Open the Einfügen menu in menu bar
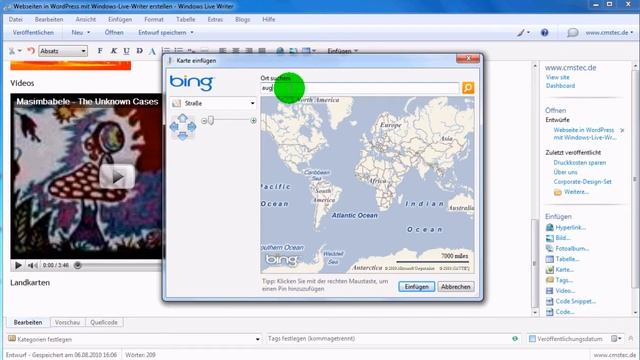Screen dimensions: 640x360 tap(120, 20)
